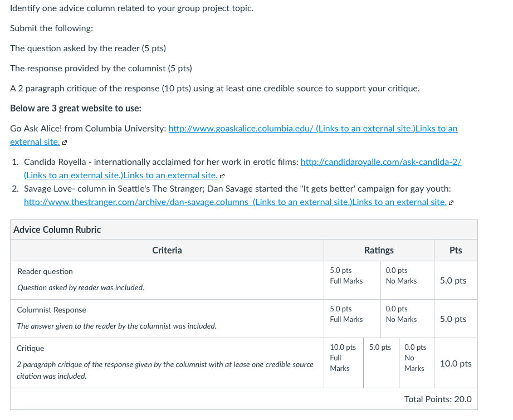Screen dimensions: 513x420
Task: Open the goaskalice.columbia.edu link
Action: [x=241, y=129]
